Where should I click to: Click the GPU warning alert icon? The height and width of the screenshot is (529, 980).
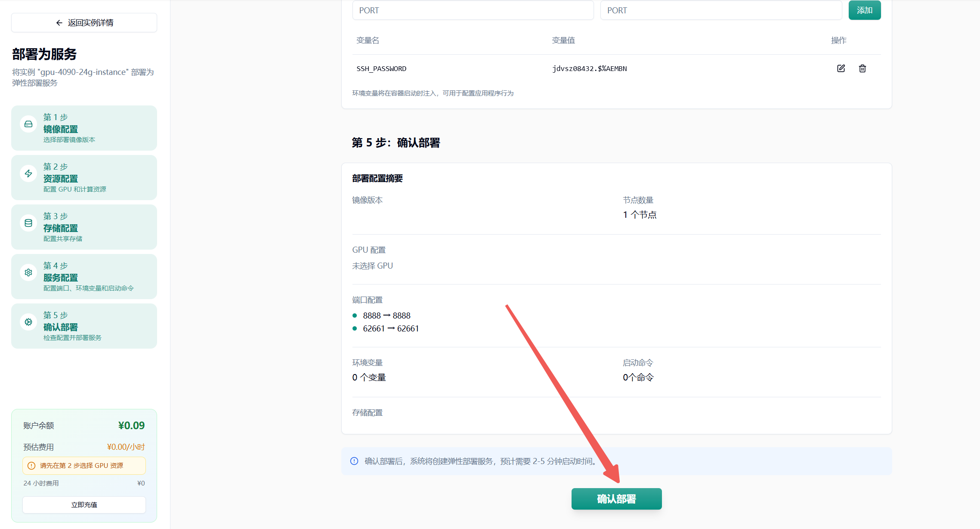click(x=31, y=466)
